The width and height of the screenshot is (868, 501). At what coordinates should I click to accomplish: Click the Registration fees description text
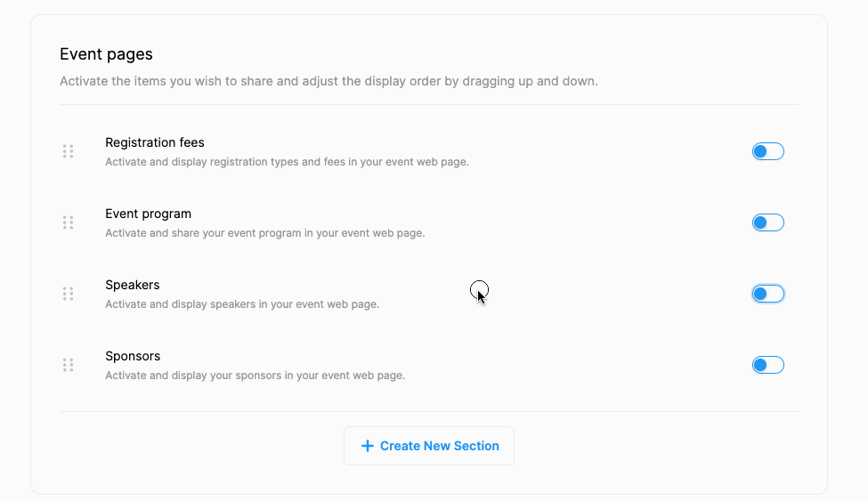tap(287, 162)
